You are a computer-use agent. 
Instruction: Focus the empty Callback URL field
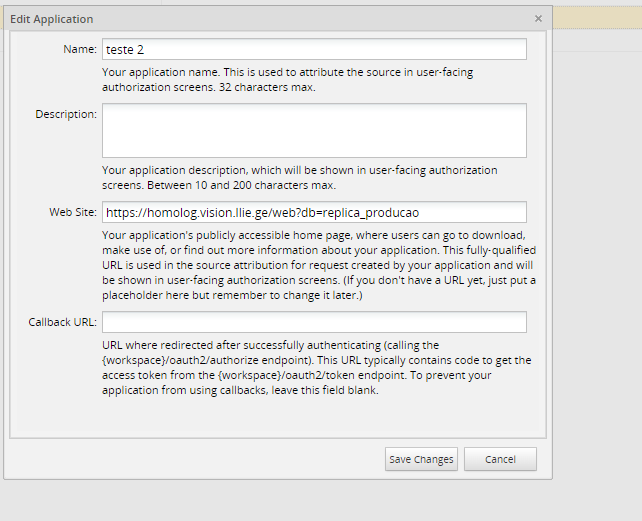point(314,322)
